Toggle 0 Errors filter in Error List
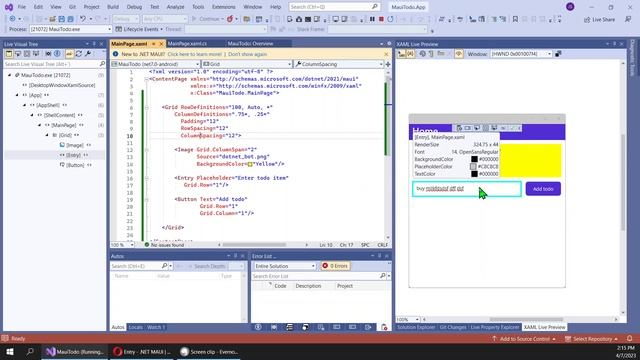Screen dimensions: 640x360 point(336,266)
